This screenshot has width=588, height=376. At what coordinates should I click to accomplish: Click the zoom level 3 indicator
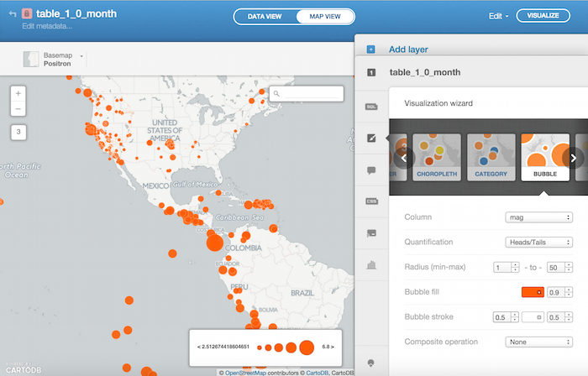pyautogui.click(x=18, y=133)
